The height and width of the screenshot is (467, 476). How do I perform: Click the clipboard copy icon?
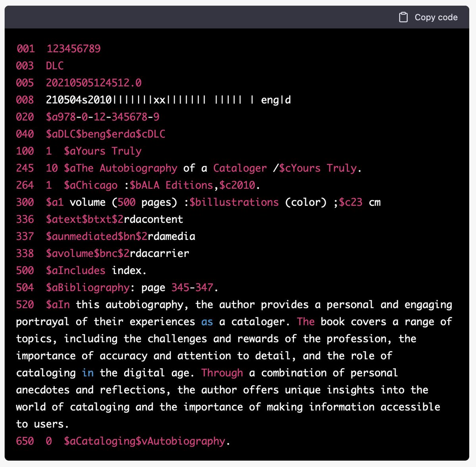coord(403,17)
